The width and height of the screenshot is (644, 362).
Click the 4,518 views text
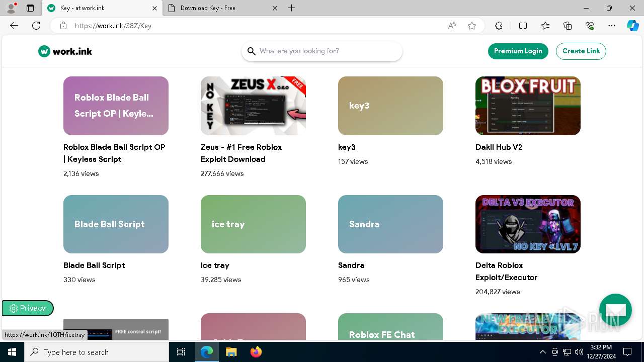coord(494,161)
